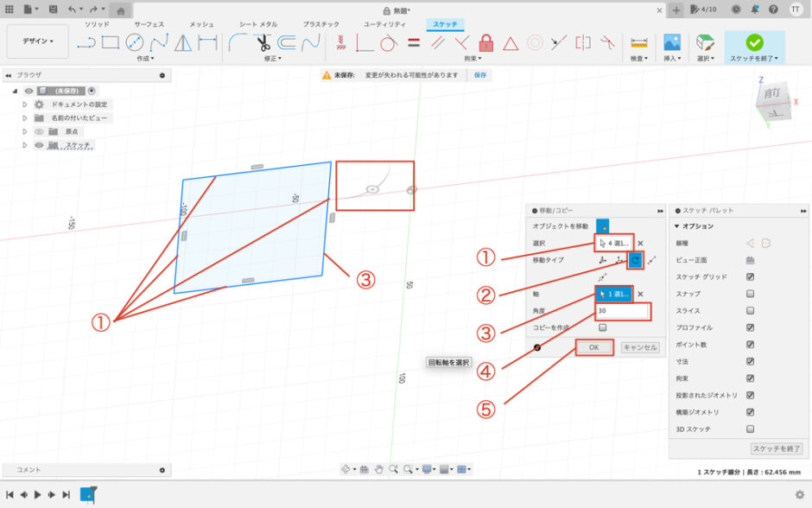Click the Cancel button
Viewport: 812px width, 508px height.
[640, 347]
